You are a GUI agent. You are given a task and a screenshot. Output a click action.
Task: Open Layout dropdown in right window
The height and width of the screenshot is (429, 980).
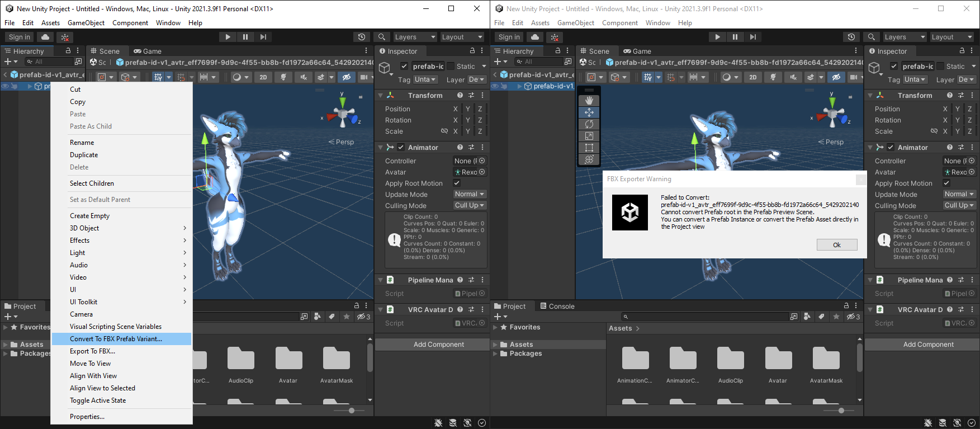[953, 37]
